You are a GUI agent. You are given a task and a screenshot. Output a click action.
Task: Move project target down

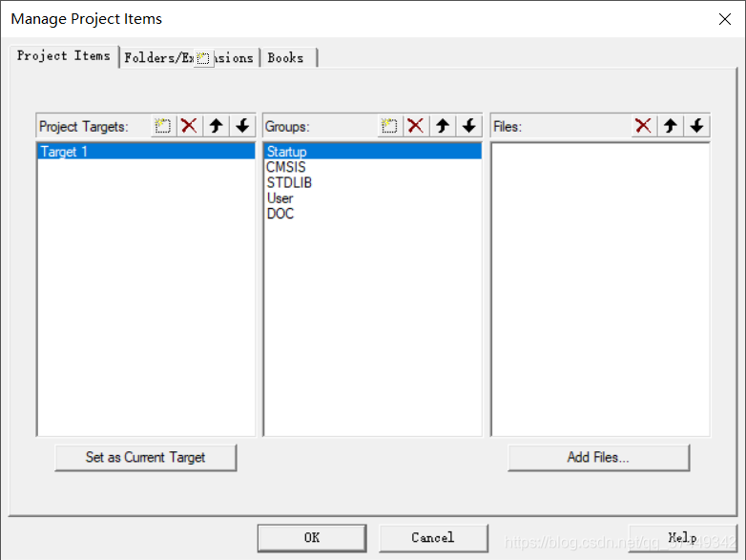pyautogui.click(x=242, y=126)
